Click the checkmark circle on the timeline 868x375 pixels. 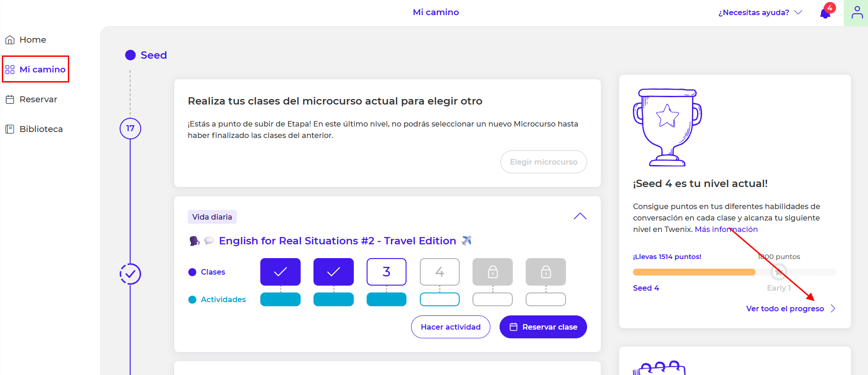130,274
